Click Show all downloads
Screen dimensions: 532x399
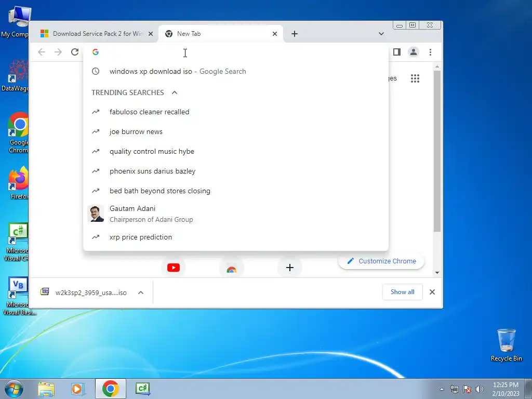pyautogui.click(x=403, y=292)
